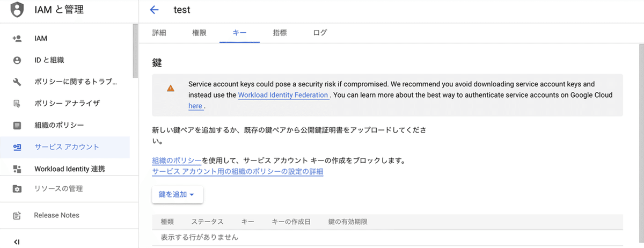Image resolution: width=644 pixels, height=248 pixels.
Task: Open the ログ tab
Action: click(x=320, y=33)
